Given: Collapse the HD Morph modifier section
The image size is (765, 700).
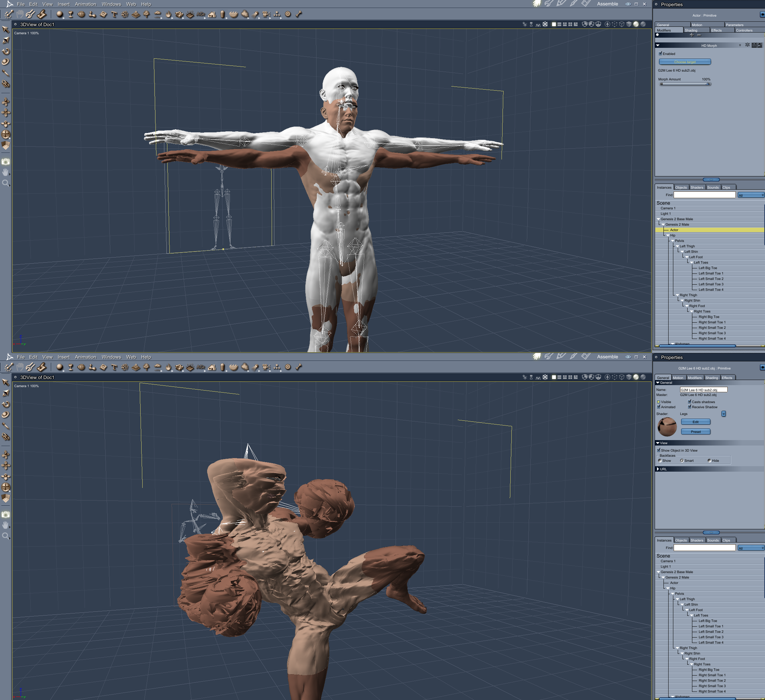Looking at the screenshot, I should click(x=658, y=45).
